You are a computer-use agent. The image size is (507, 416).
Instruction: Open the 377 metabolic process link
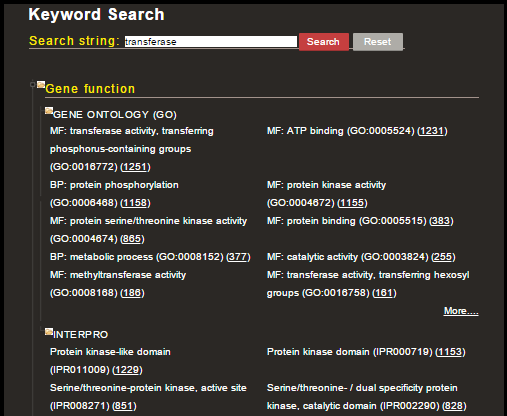click(x=238, y=257)
